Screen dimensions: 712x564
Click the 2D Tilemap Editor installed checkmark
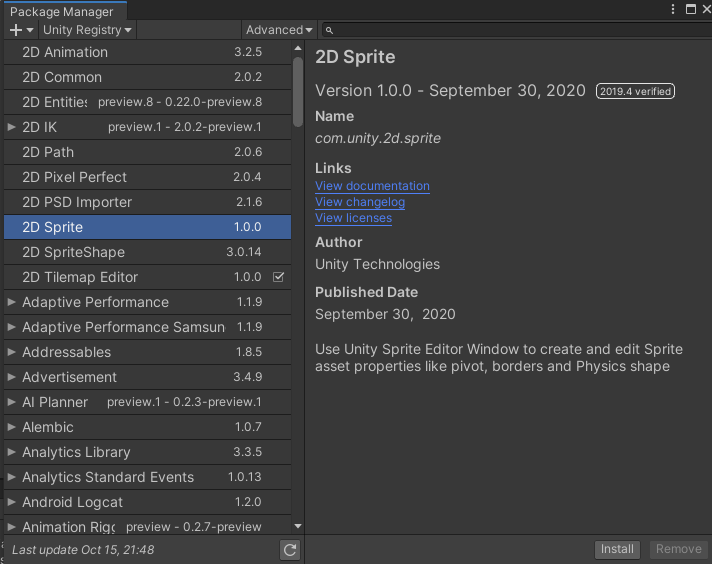click(278, 277)
